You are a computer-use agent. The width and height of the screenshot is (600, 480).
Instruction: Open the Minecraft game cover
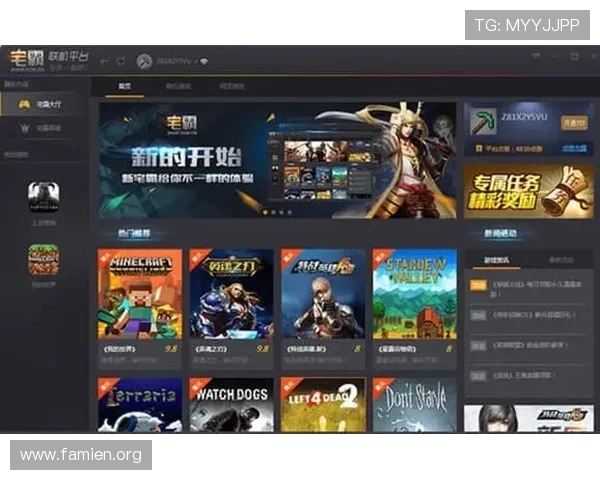pos(140,294)
